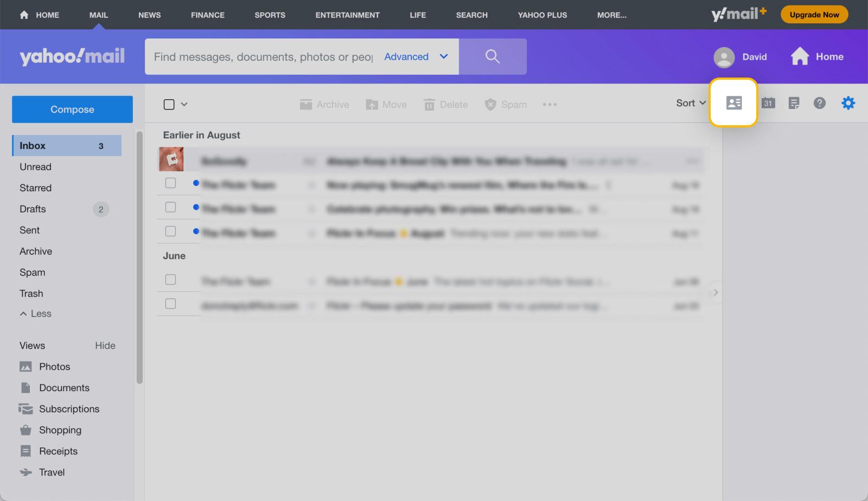Click the search magnifying glass icon
Viewport: 868px width, 501px height.
[493, 56]
